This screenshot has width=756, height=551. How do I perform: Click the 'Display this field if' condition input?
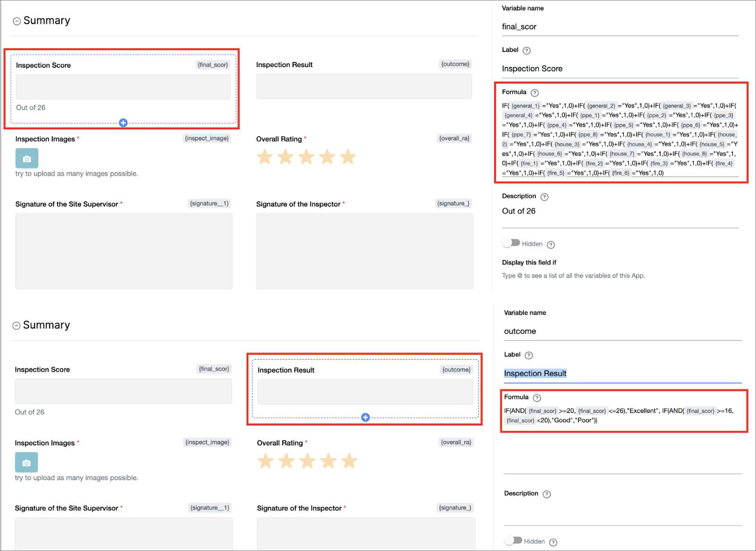click(x=620, y=276)
